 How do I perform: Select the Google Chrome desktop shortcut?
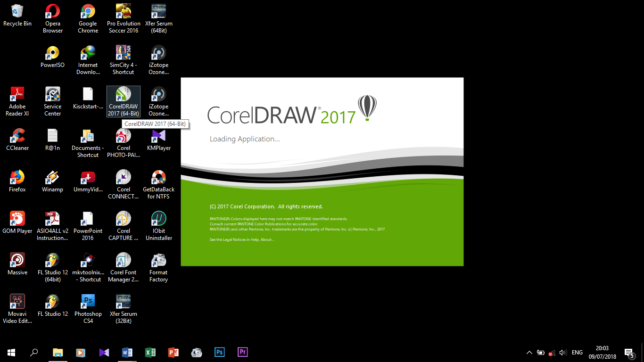pyautogui.click(x=88, y=19)
